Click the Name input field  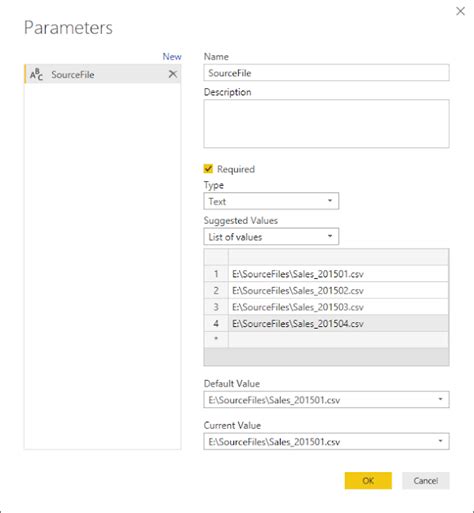(x=326, y=73)
